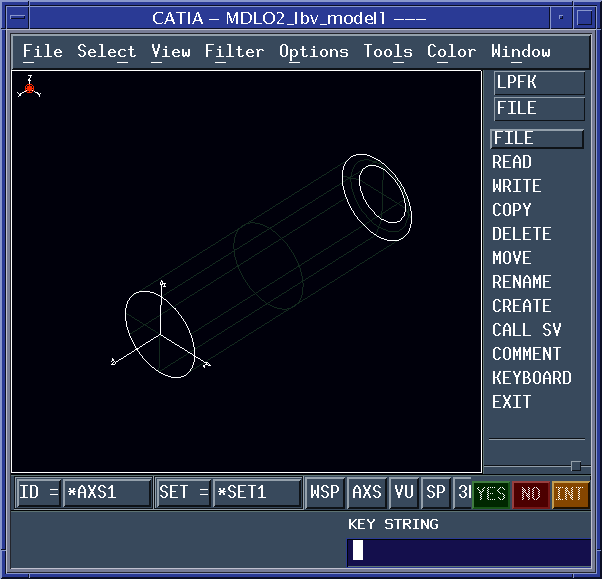Open the Options menu
Image resolution: width=602 pixels, height=579 pixels.
pyautogui.click(x=313, y=52)
